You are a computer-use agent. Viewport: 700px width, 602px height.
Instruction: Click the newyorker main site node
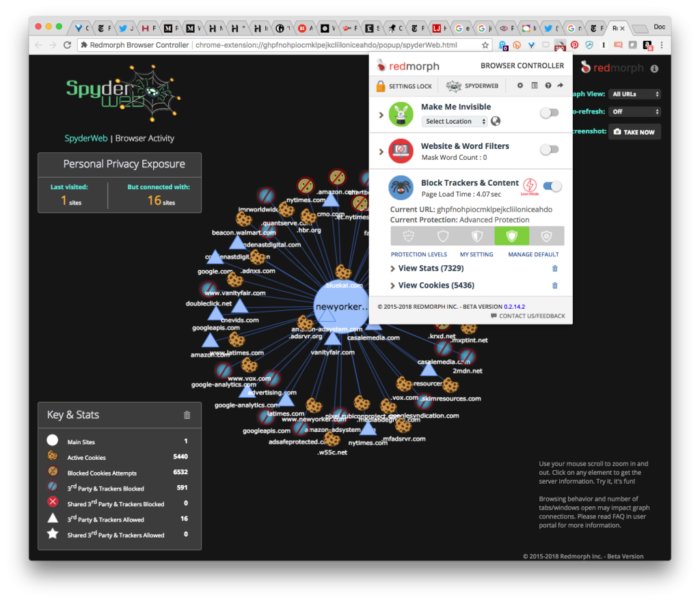[x=340, y=307]
